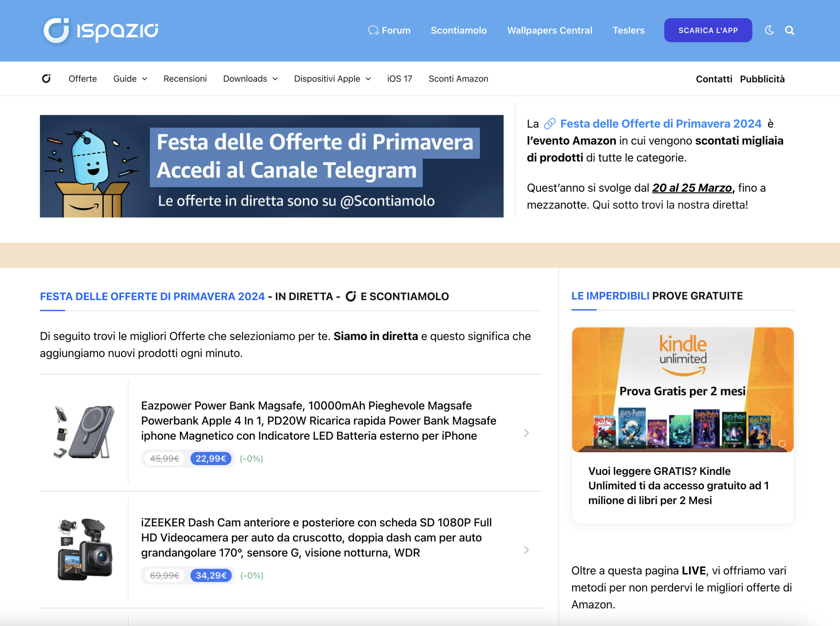Expand the Dispositivi Apple dropdown

click(x=332, y=78)
